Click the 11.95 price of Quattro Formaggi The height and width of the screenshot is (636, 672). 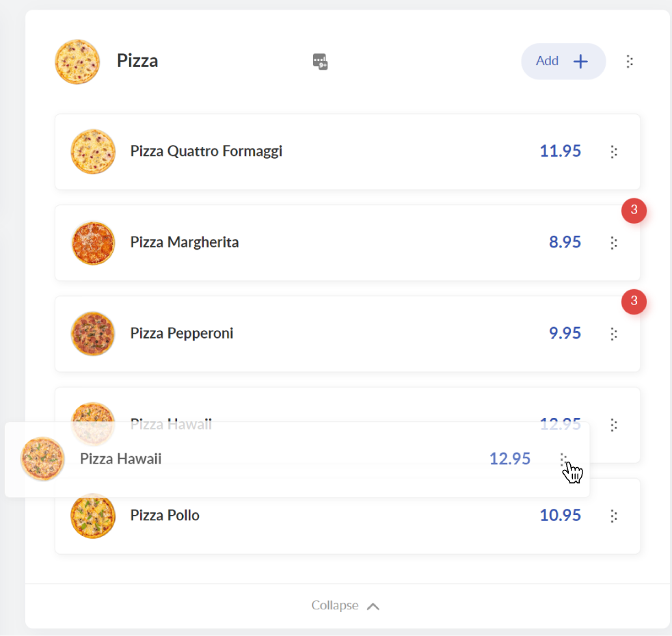point(560,151)
